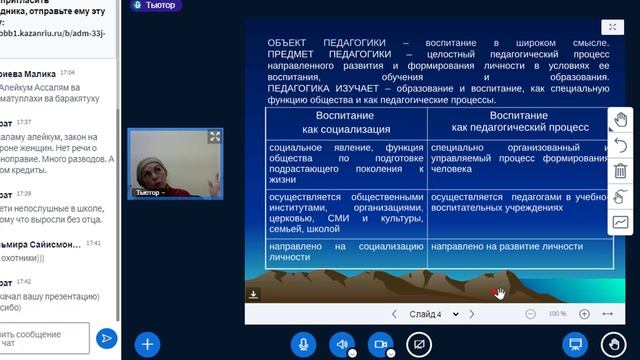Undo the last whiteboard annotation
The width and height of the screenshot is (640, 360).
(x=620, y=145)
